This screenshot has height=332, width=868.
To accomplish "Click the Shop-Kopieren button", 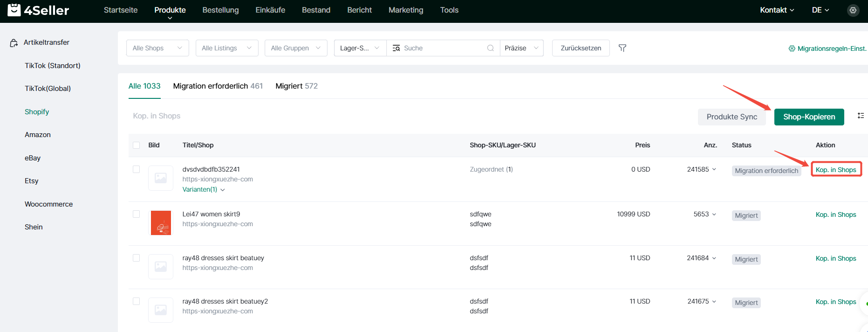I will pos(809,117).
